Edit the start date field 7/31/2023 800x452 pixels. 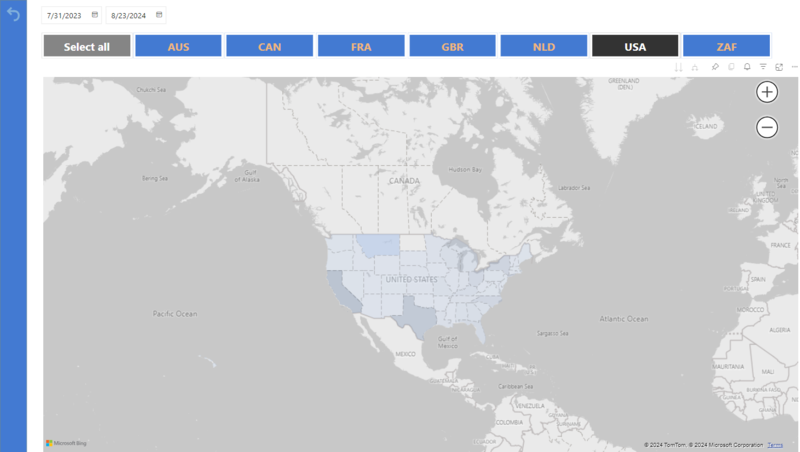64,16
